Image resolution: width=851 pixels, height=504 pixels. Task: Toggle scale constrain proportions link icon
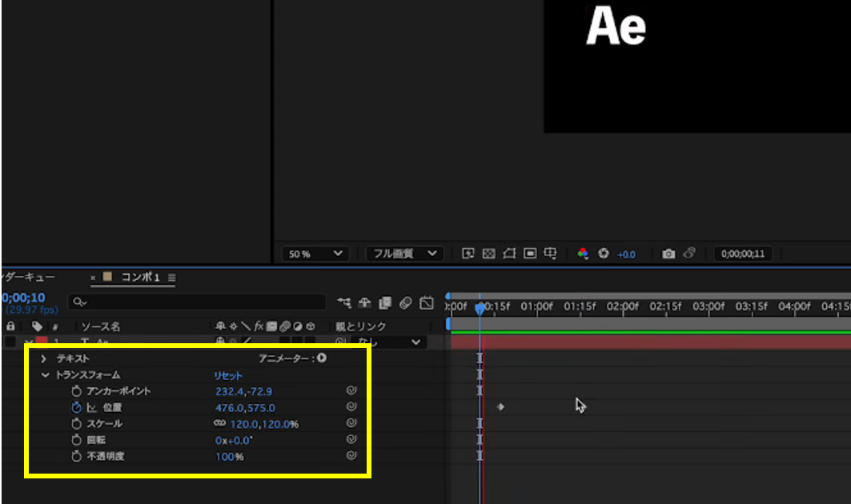click(x=219, y=423)
